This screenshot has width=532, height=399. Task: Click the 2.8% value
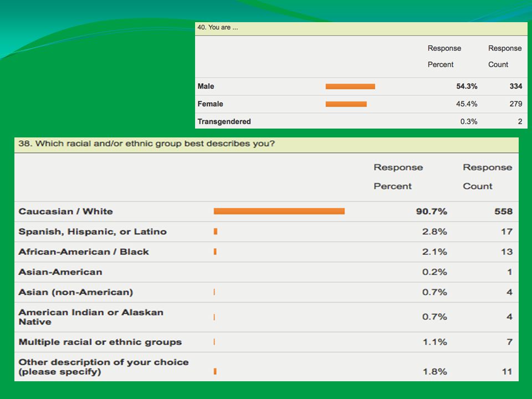(x=434, y=232)
